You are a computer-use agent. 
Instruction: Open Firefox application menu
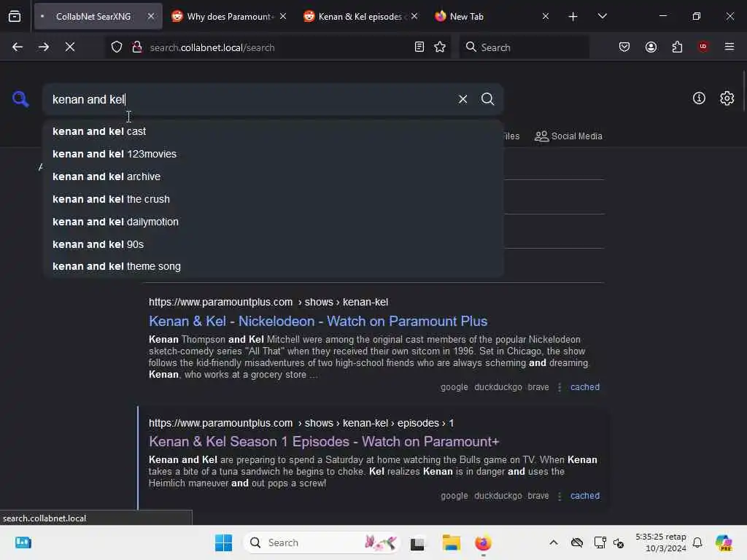pos(729,47)
